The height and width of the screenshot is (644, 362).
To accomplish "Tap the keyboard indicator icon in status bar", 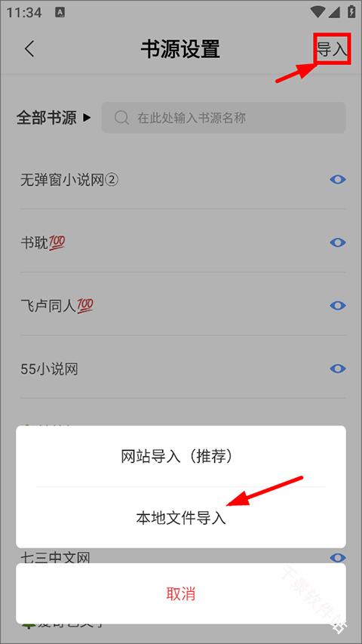I will (60, 13).
